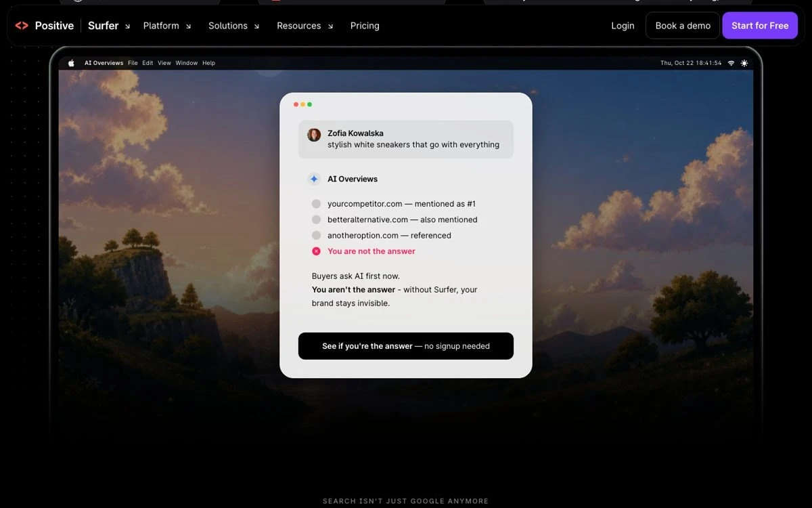Image resolution: width=812 pixels, height=508 pixels.
Task: Click the green maximize dot on card
Action: pyautogui.click(x=310, y=104)
